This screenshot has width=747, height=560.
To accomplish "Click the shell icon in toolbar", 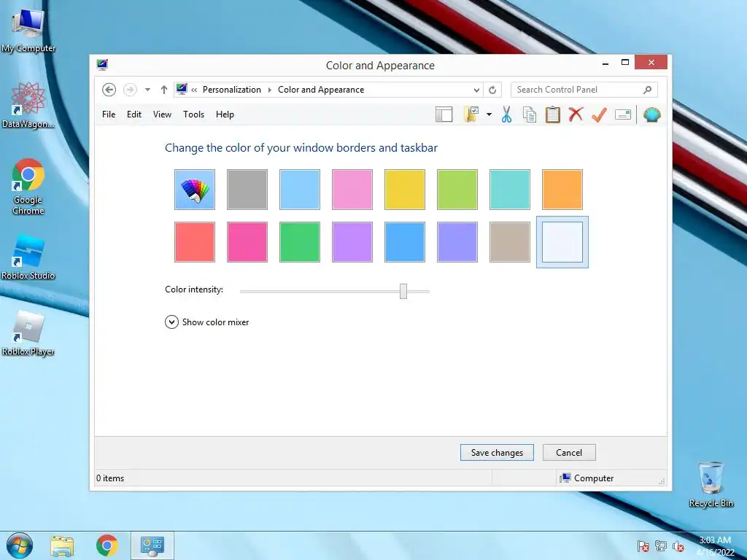I will pyautogui.click(x=651, y=114).
